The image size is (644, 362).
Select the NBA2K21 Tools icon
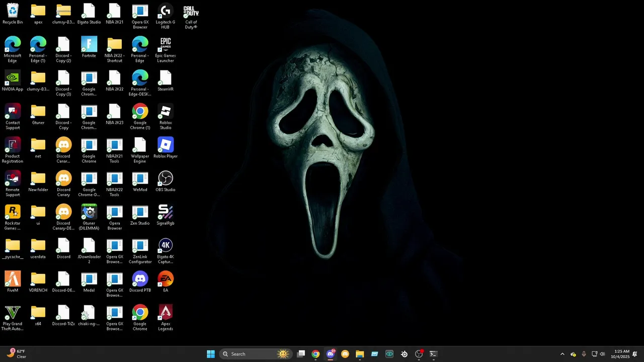115,150
